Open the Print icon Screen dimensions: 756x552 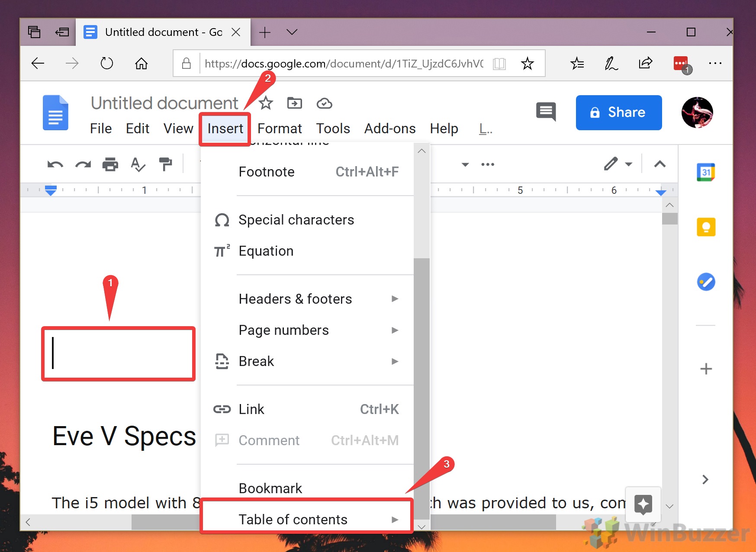(x=110, y=164)
